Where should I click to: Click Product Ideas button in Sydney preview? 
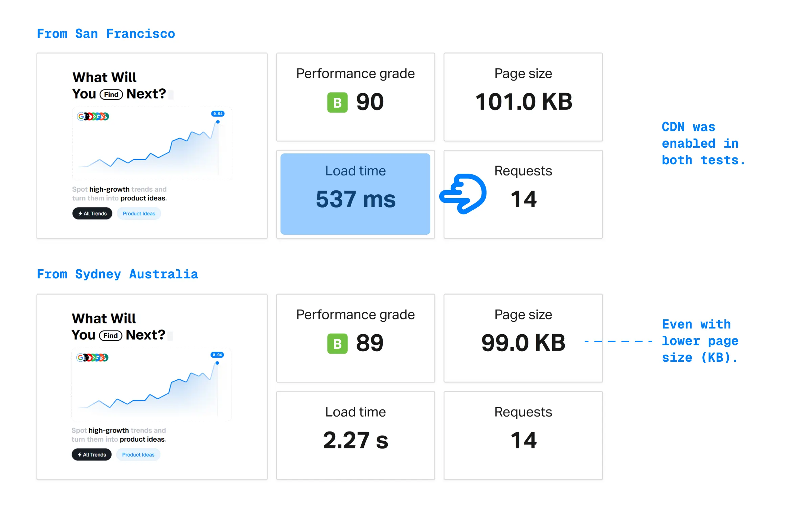point(138,454)
